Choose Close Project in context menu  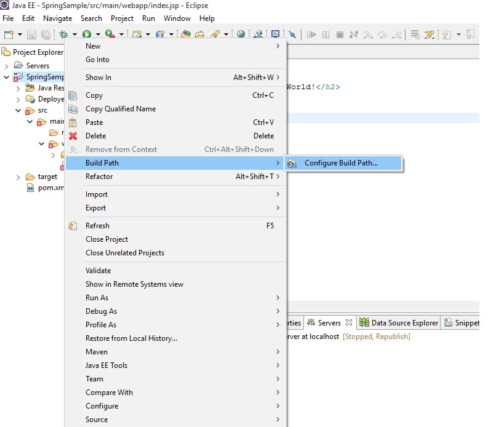click(x=175, y=239)
